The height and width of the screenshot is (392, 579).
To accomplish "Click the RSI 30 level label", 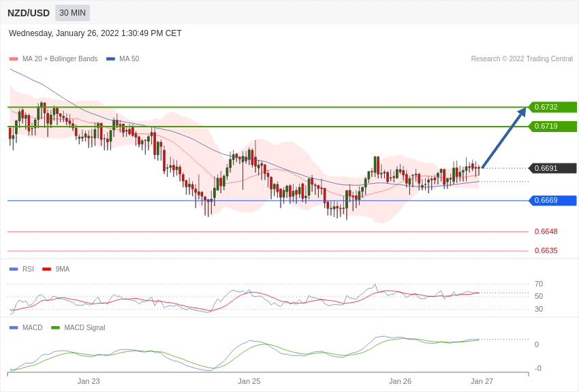I will 539,309.
